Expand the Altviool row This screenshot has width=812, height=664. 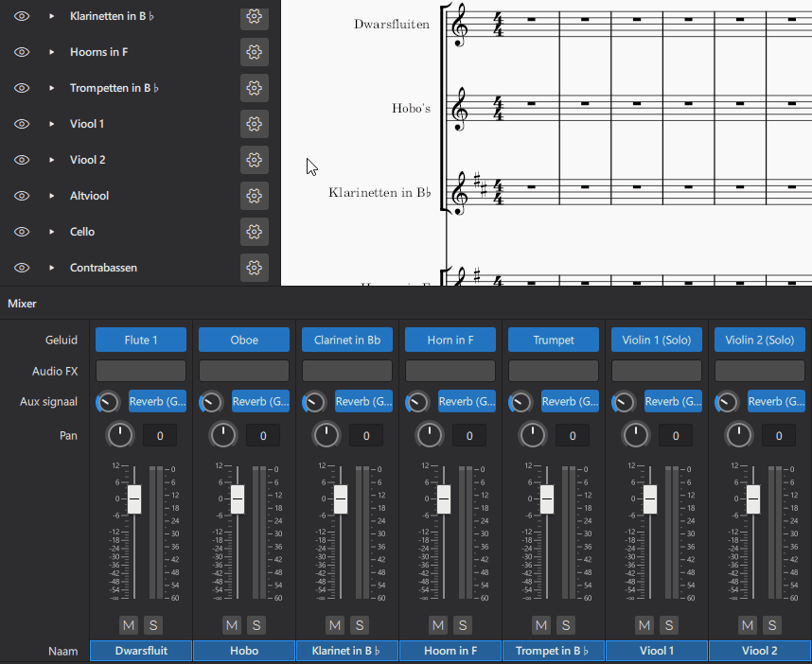pyautogui.click(x=51, y=196)
